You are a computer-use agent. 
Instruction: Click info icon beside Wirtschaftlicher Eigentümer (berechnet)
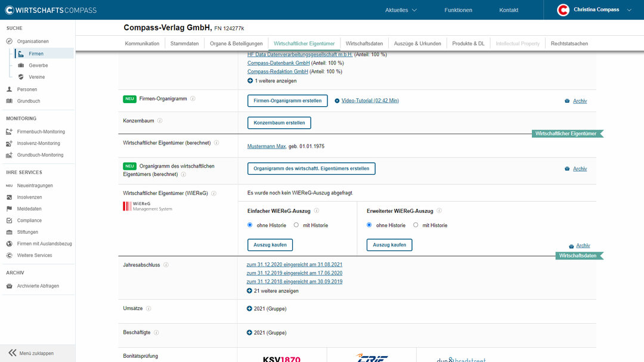coord(216,143)
